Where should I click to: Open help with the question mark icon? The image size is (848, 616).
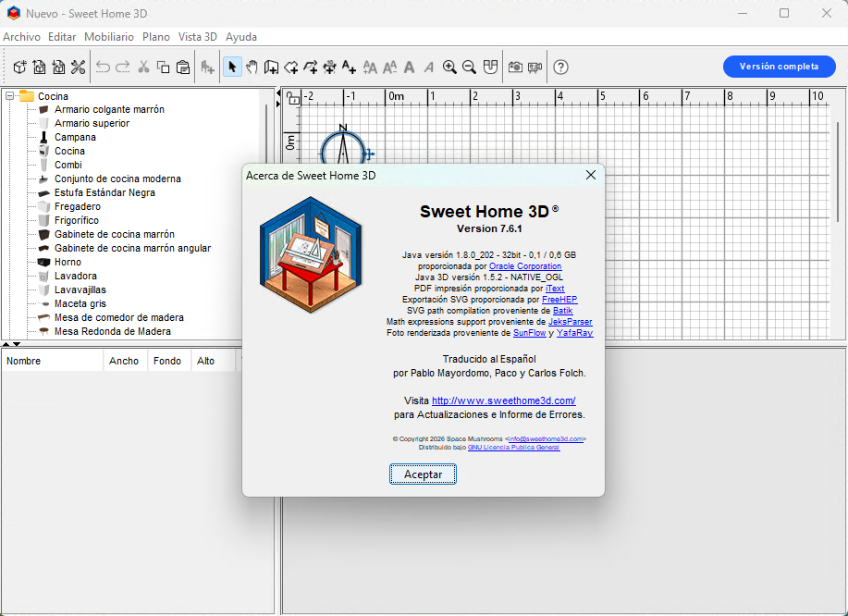[x=560, y=68]
